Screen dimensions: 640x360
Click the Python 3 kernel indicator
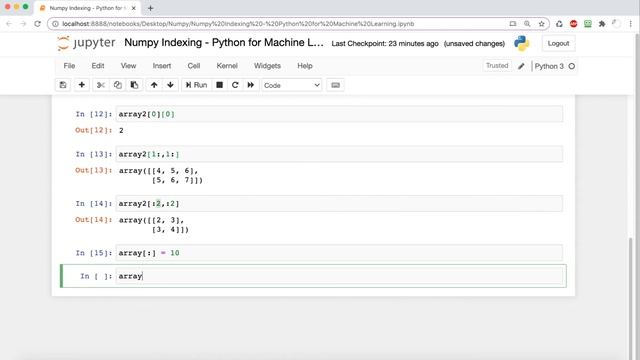pos(549,66)
